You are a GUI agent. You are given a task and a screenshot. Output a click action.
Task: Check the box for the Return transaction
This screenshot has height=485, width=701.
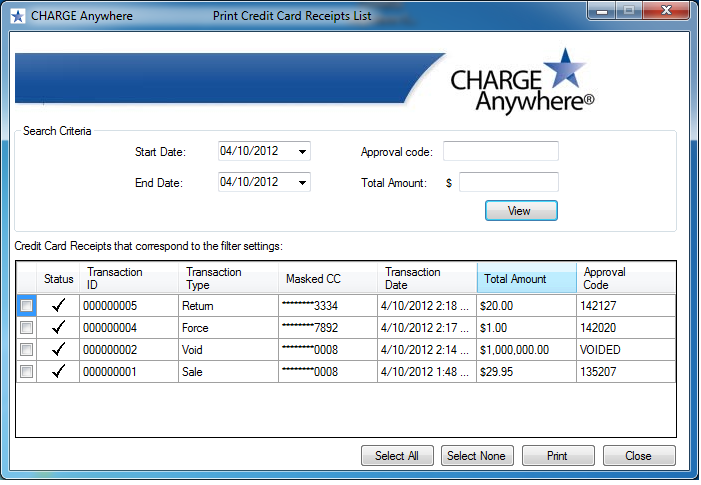click(27, 305)
